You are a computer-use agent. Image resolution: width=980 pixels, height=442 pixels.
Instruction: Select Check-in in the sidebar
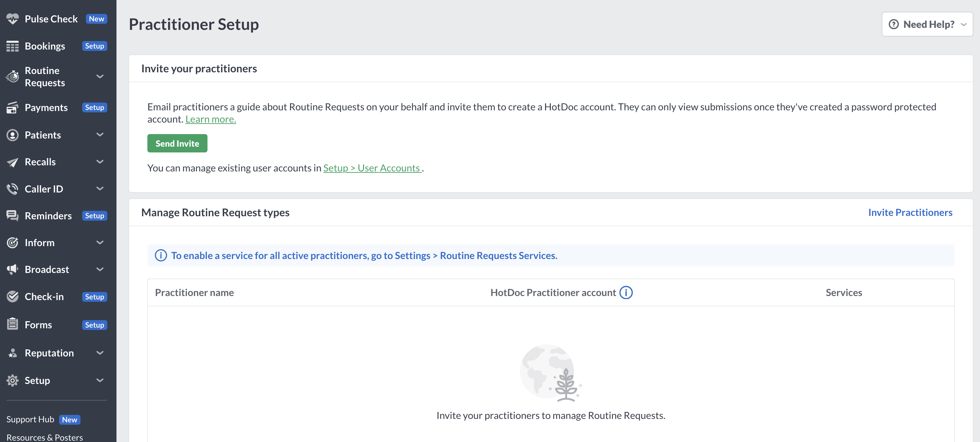click(x=44, y=297)
